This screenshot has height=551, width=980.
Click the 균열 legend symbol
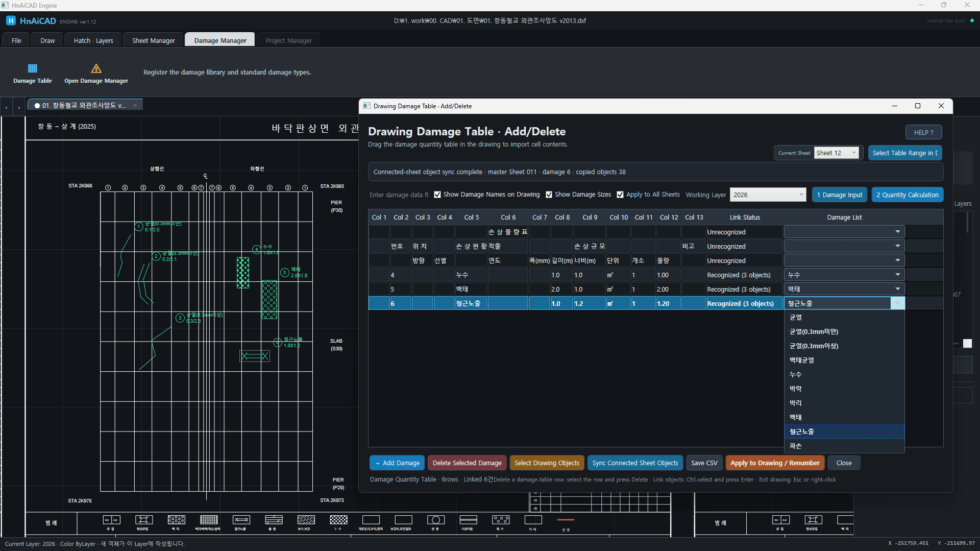click(x=112, y=520)
